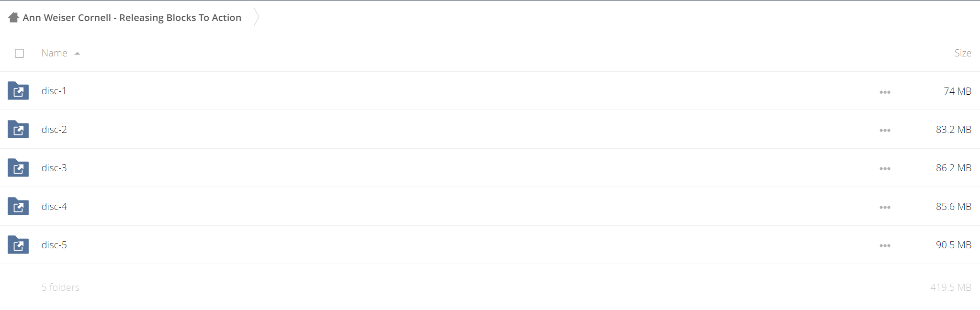Show more options for disc-3
Viewport: 980px width, 310px height.
tap(885, 168)
